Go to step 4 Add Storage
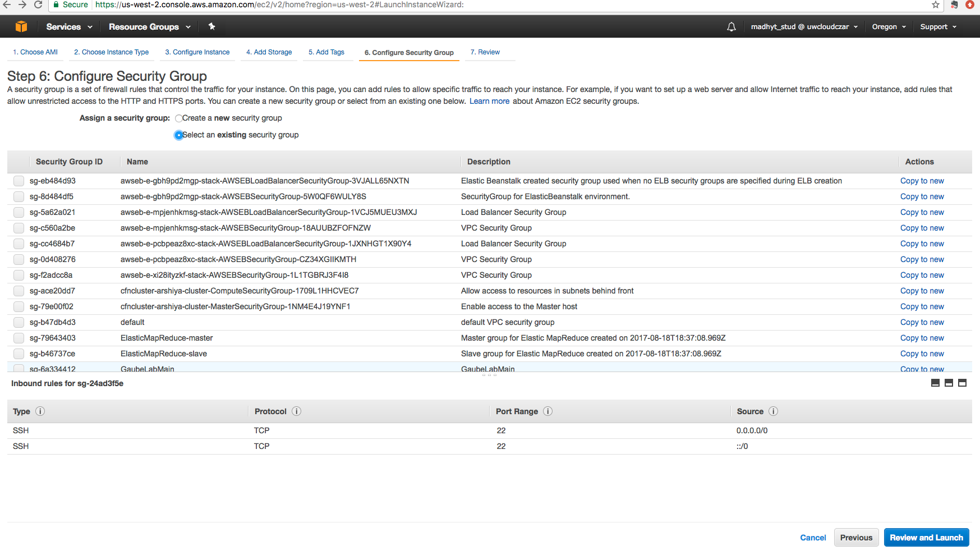Screen dimensions: 980x550 pyautogui.click(x=269, y=52)
